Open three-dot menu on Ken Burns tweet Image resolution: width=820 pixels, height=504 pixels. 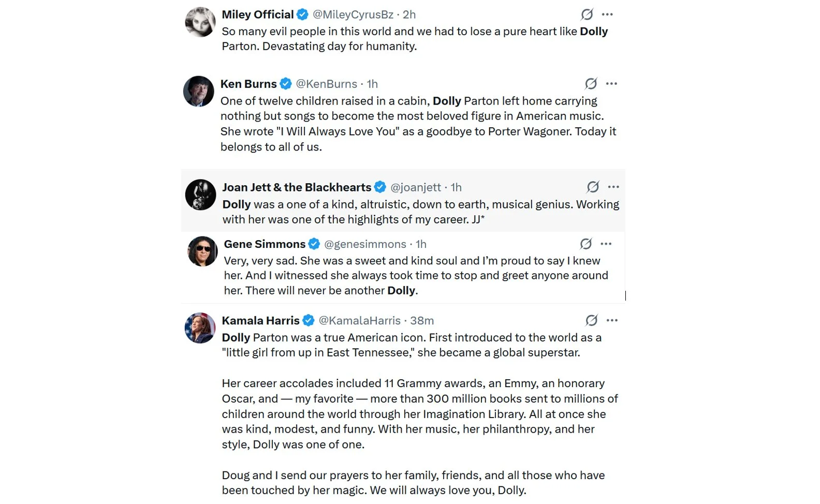[x=611, y=84]
